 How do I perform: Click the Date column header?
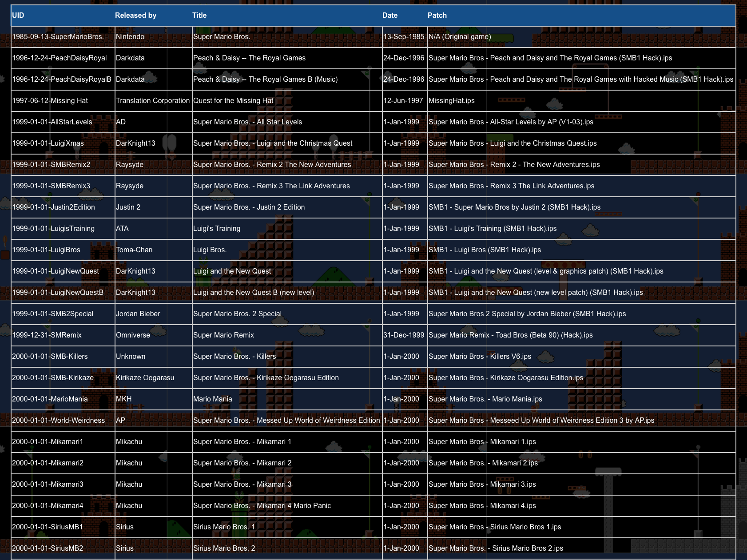[x=404, y=16]
